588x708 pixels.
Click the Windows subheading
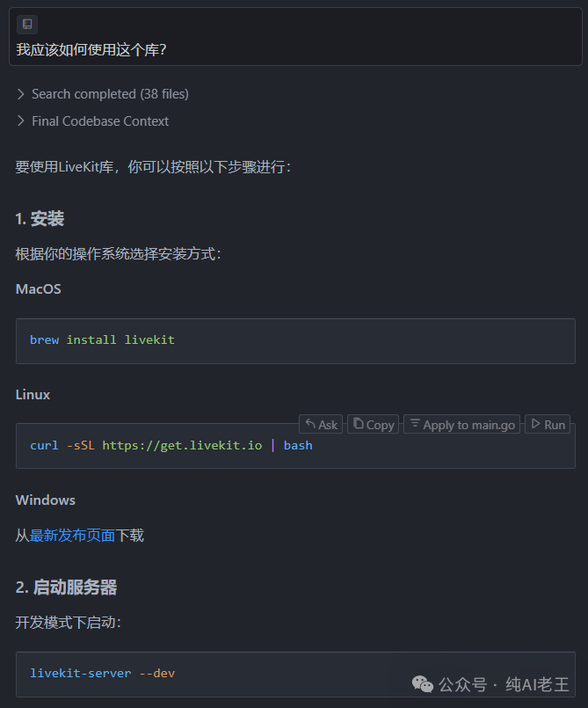[x=46, y=500]
